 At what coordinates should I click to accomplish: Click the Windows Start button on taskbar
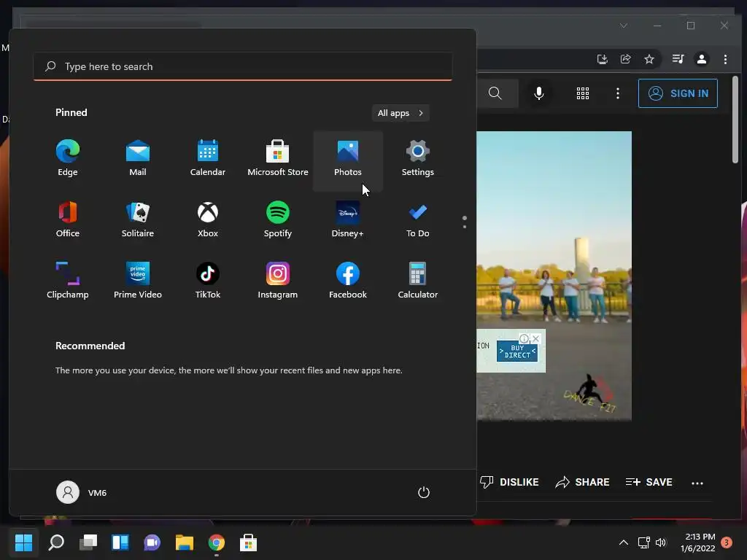[x=23, y=542]
